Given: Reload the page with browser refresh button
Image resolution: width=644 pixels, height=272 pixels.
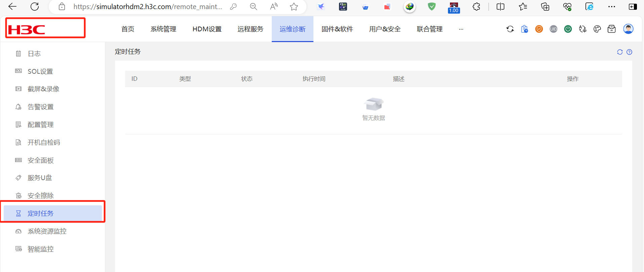Looking at the screenshot, I should tap(35, 7).
